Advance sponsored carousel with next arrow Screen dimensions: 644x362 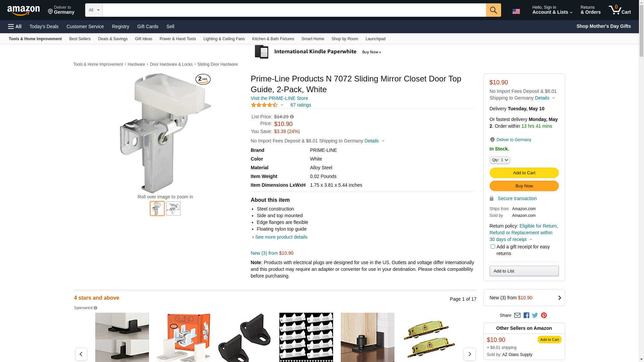point(470,354)
